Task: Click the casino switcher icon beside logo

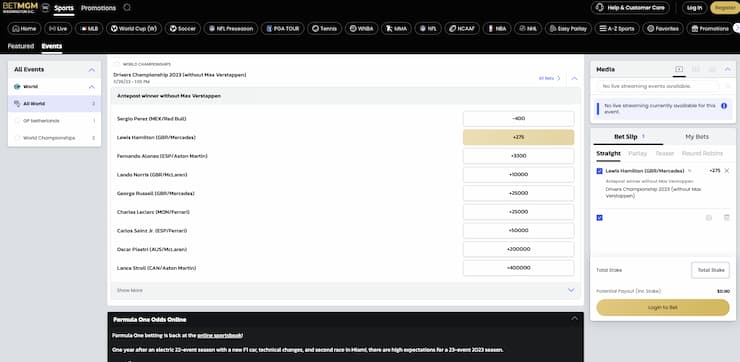Action: [45, 8]
